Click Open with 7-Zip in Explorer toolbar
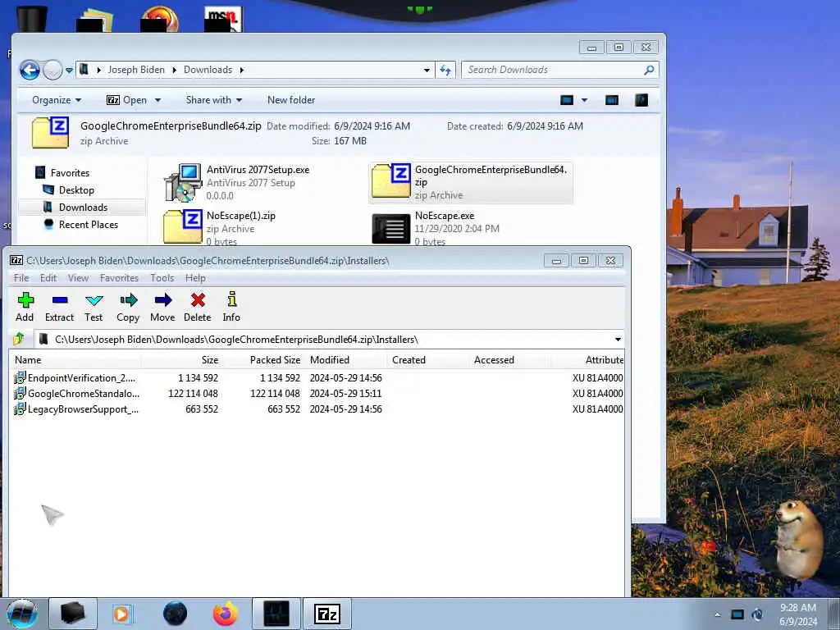Viewport: 840px width, 630px height. click(x=127, y=100)
